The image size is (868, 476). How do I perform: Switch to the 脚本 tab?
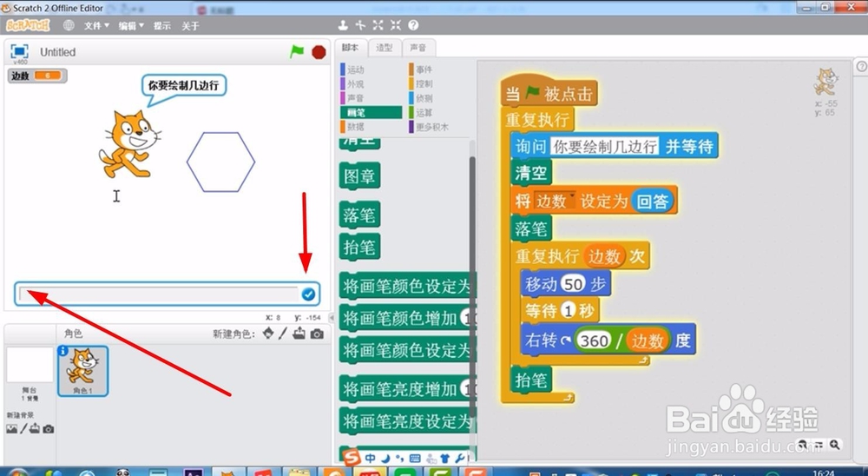pos(350,48)
